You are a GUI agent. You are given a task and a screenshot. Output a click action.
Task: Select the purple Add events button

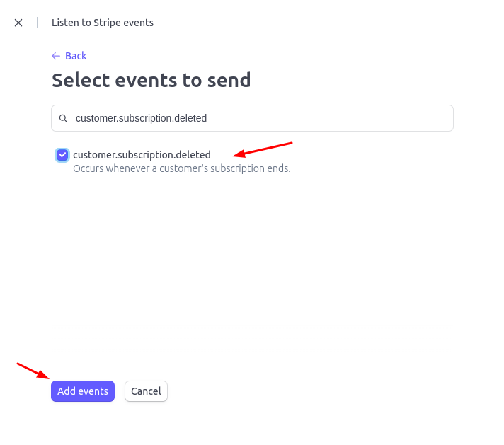click(x=83, y=391)
